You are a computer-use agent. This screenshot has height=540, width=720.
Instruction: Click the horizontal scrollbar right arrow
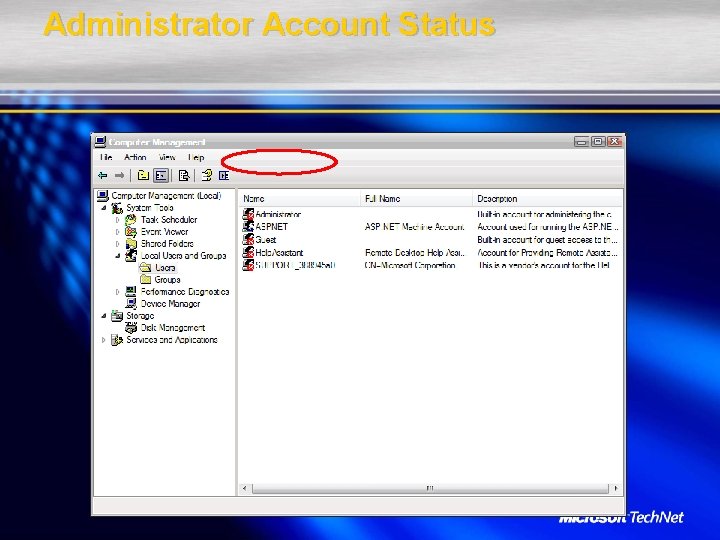(x=616, y=488)
